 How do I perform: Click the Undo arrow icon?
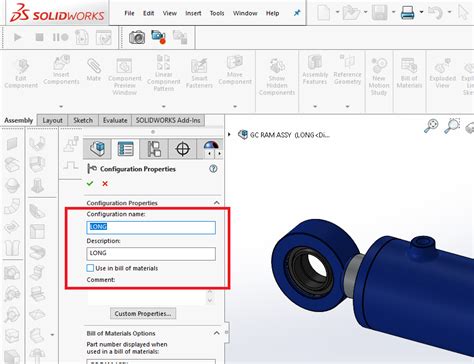pyautogui.click(x=435, y=13)
